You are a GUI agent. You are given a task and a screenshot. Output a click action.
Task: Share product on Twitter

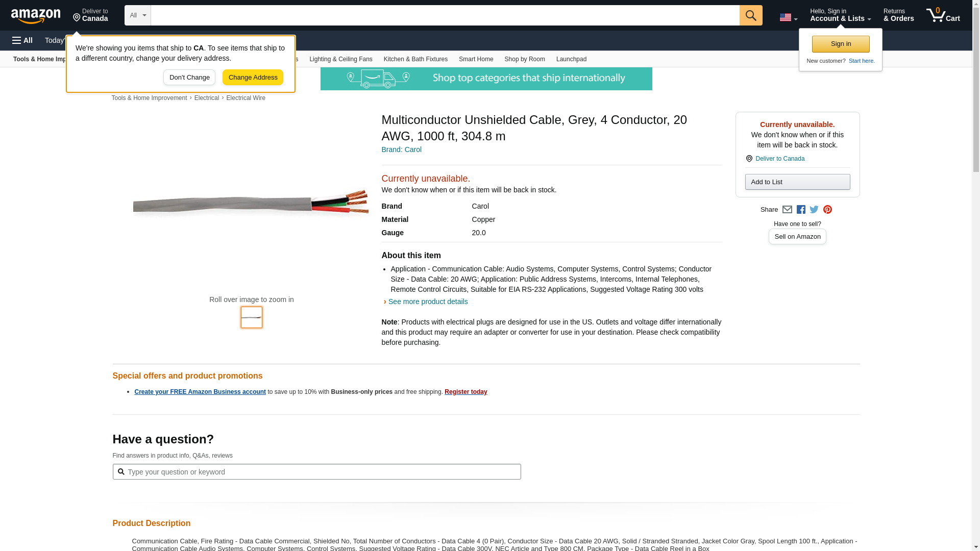(814, 210)
